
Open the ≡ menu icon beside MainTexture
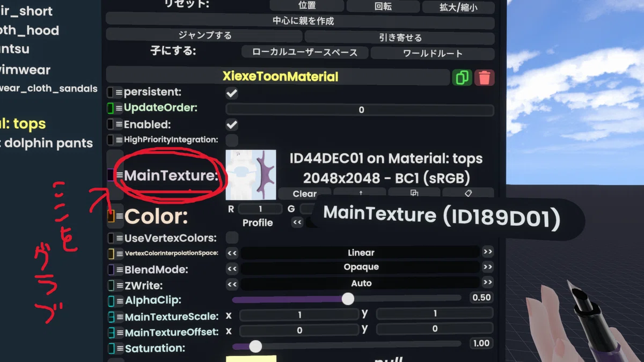[119, 175]
